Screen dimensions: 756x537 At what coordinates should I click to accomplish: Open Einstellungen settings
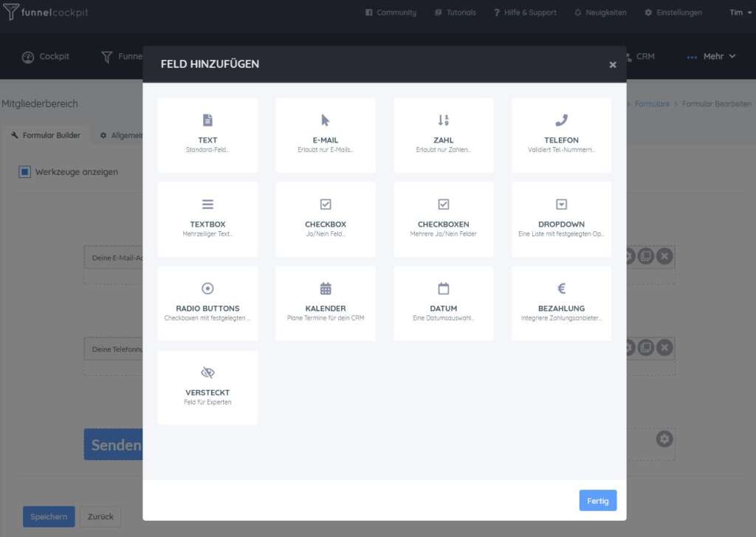[x=673, y=13]
